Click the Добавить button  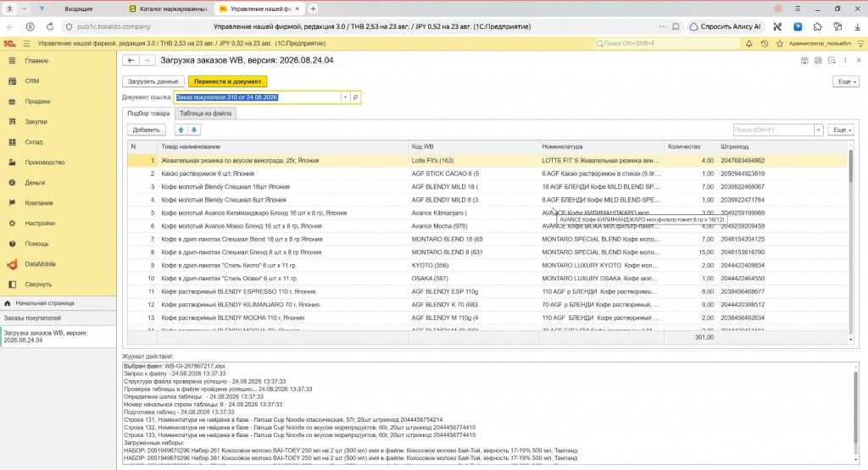click(146, 130)
